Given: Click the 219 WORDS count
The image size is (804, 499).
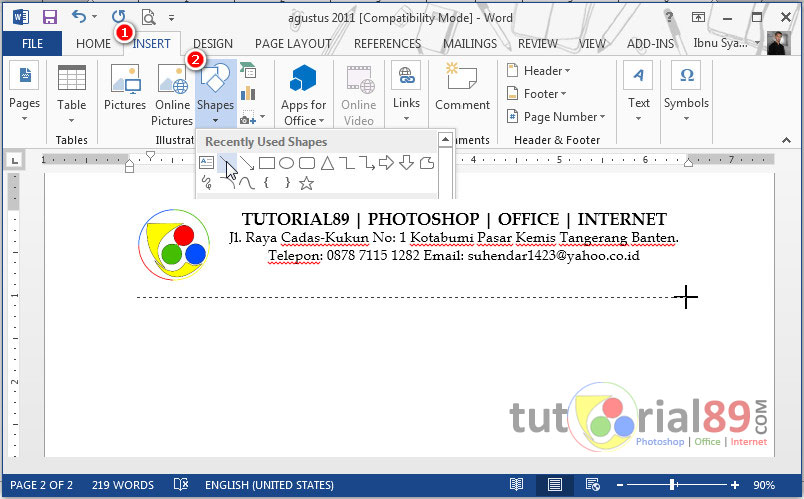Looking at the screenshot, I should pos(123,485).
